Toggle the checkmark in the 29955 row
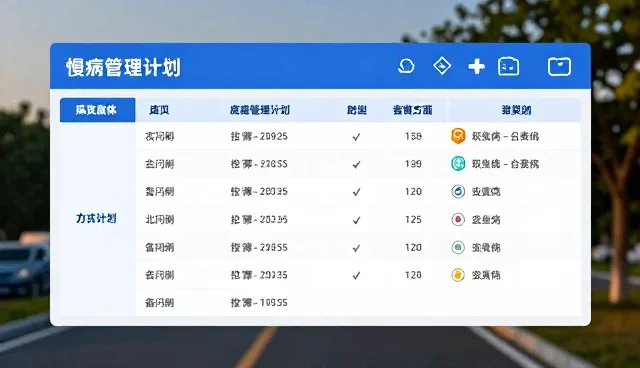Screen dimensions: 640x368 point(356,248)
